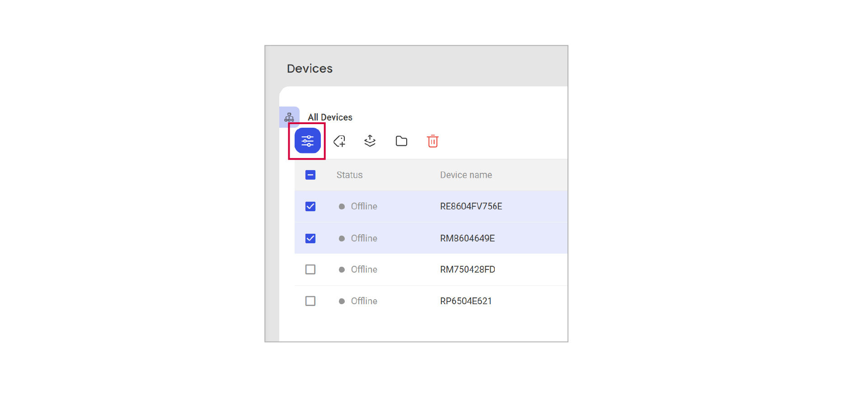Open device RE8604FV756E
The height and width of the screenshot is (394, 868).
(471, 207)
